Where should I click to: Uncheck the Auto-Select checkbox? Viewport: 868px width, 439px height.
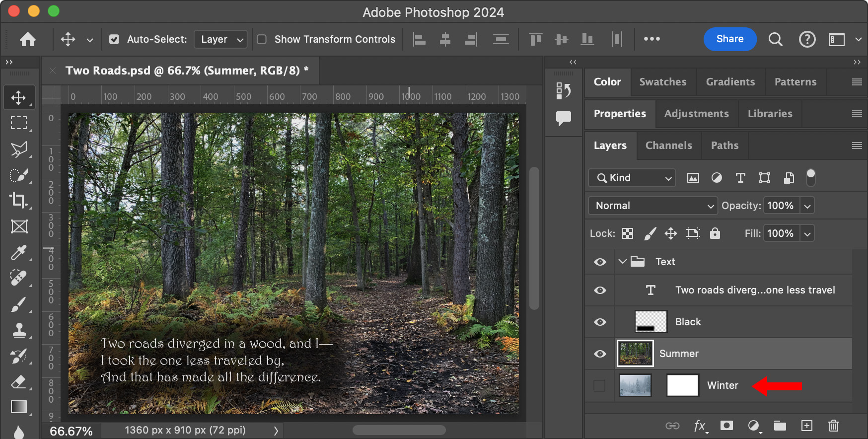click(x=114, y=39)
